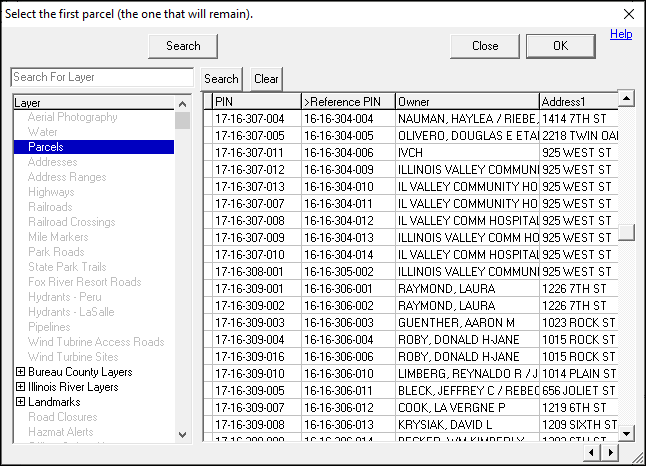Select the Parcels layer
This screenshot has height=466, width=646.
[46, 147]
